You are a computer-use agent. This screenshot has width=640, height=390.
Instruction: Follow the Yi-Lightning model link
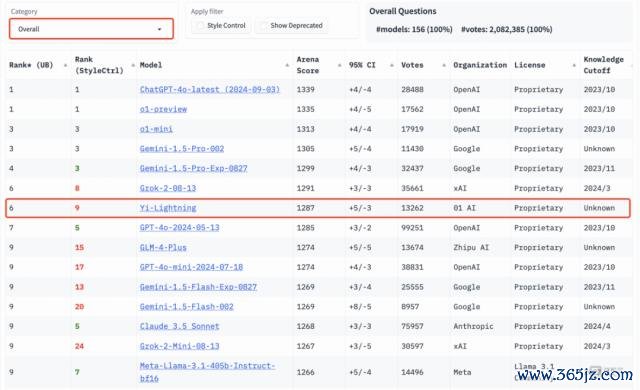pyautogui.click(x=168, y=208)
